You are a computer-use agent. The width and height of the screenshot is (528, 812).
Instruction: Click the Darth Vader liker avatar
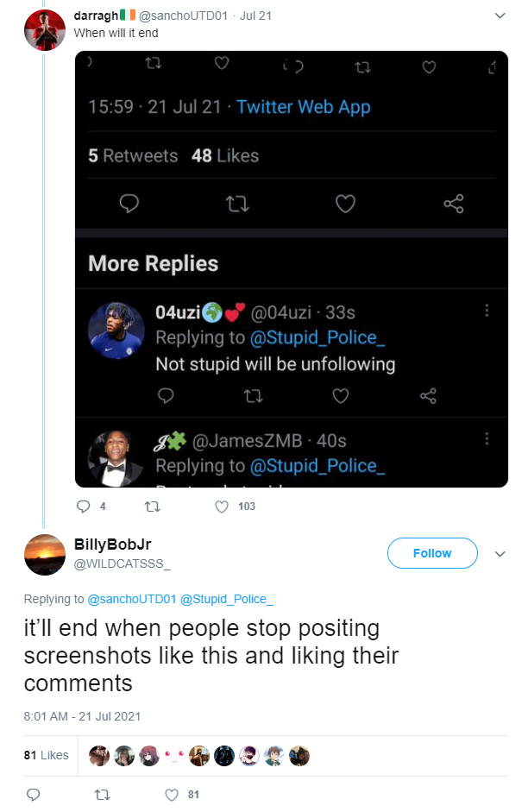[x=224, y=756]
